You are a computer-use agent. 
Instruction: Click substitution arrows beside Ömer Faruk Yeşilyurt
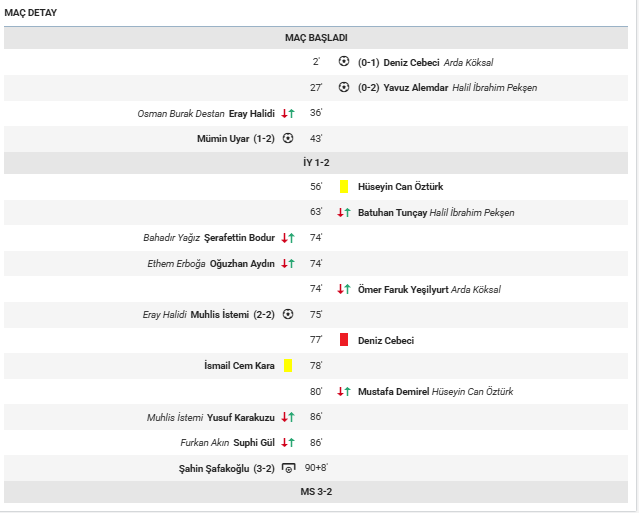(x=344, y=289)
